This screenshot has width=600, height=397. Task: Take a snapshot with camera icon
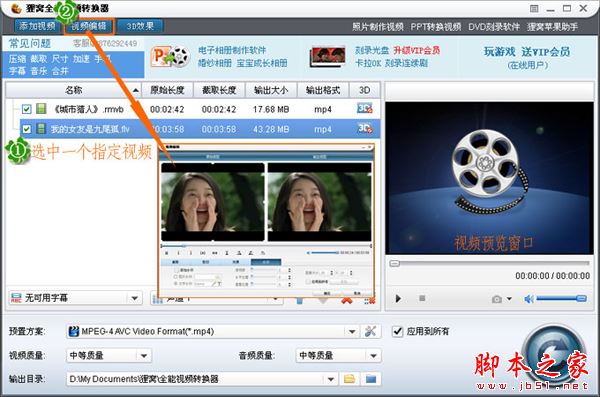click(497, 299)
